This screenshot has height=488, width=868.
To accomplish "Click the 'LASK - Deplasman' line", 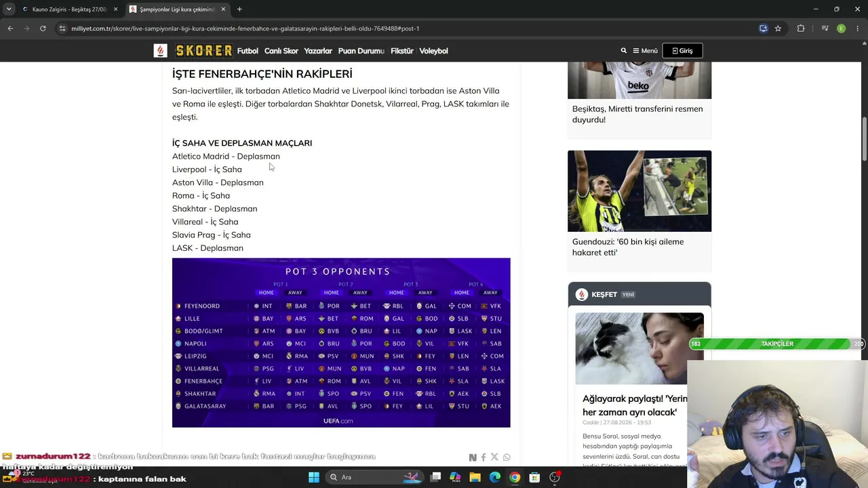I will pyautogui.click(x=208, y=248).
